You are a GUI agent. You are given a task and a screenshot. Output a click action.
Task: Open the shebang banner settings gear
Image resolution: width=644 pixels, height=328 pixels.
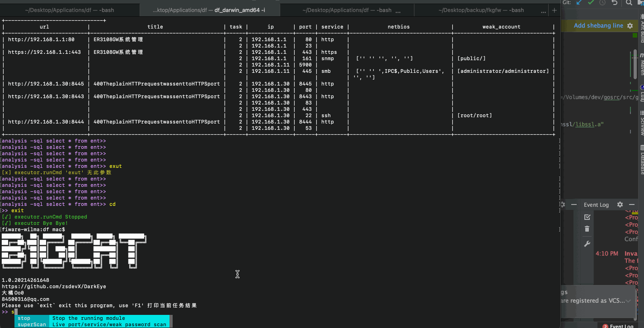[x=630, y=26]
